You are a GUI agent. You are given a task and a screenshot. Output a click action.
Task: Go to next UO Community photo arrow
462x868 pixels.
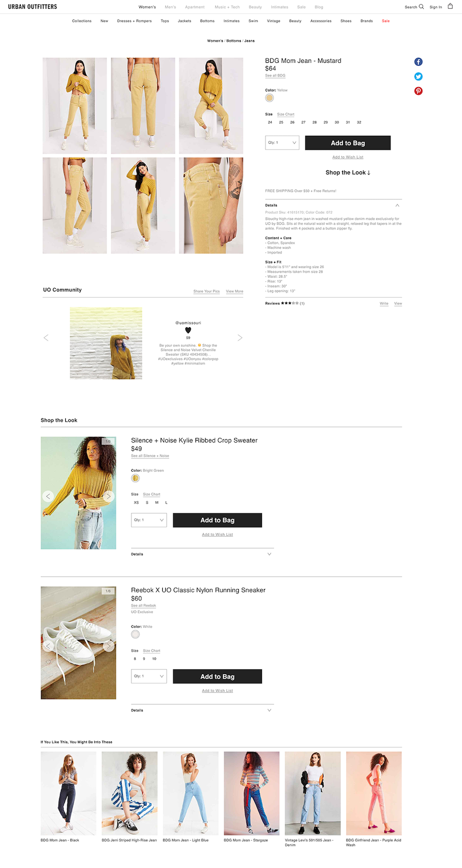(x=240, y=338)
